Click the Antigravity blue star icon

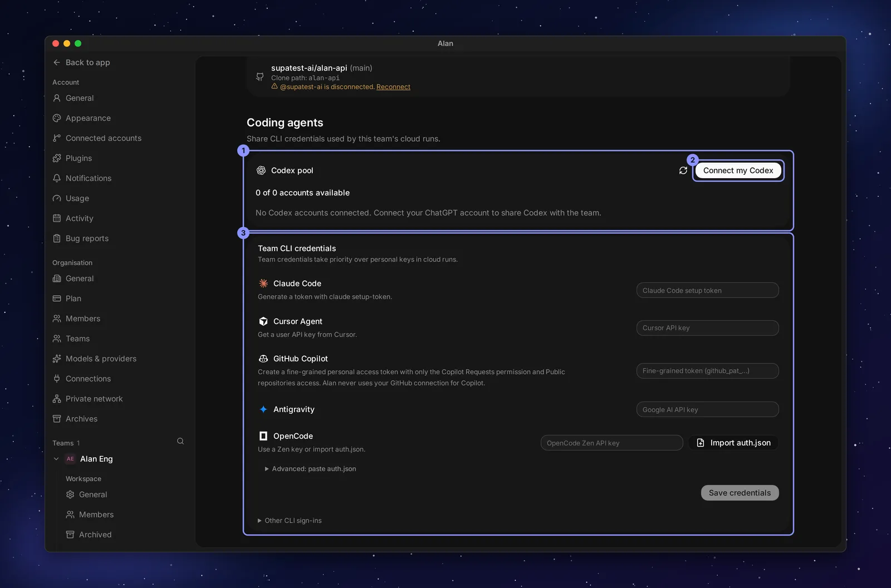tap(263, 409)
